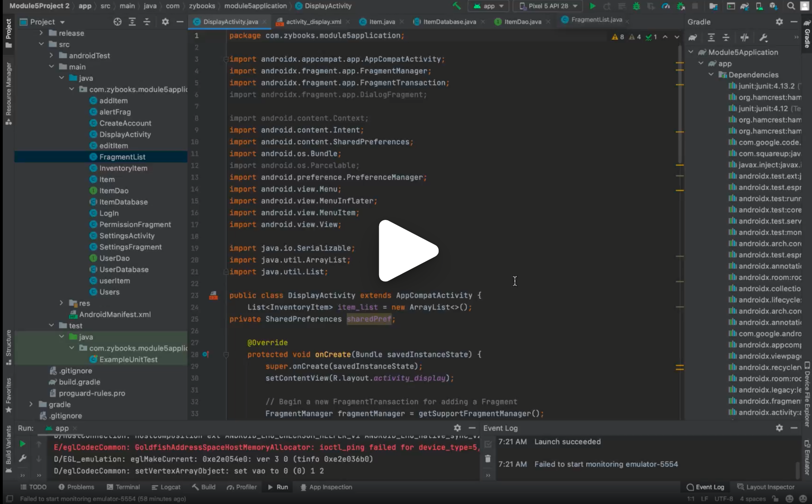Image resolution: width=812 pixels, height=504 pixels.
Task: Select AndroidManifest.xml in project tree
Action: pyautogui.click(x=115, y=314)
